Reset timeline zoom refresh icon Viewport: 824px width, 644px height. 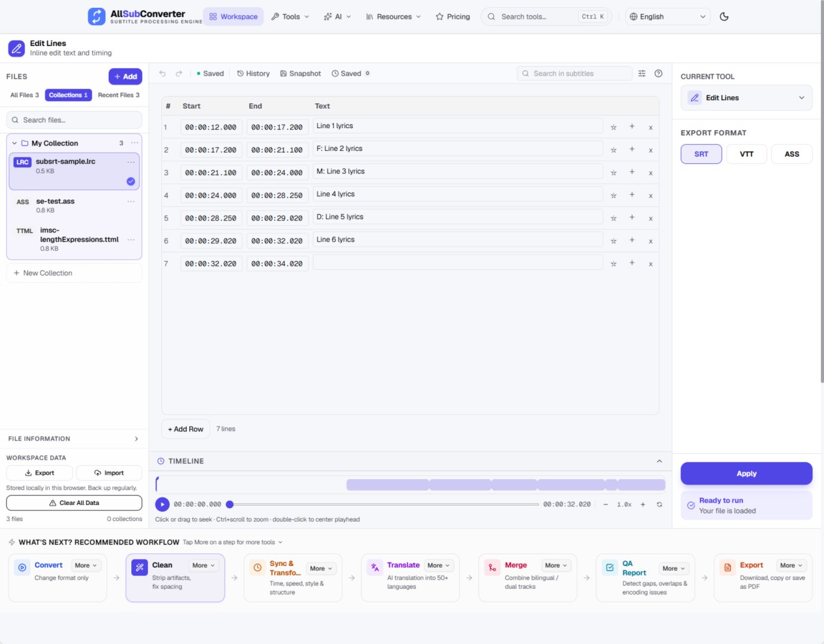[659, 504]
